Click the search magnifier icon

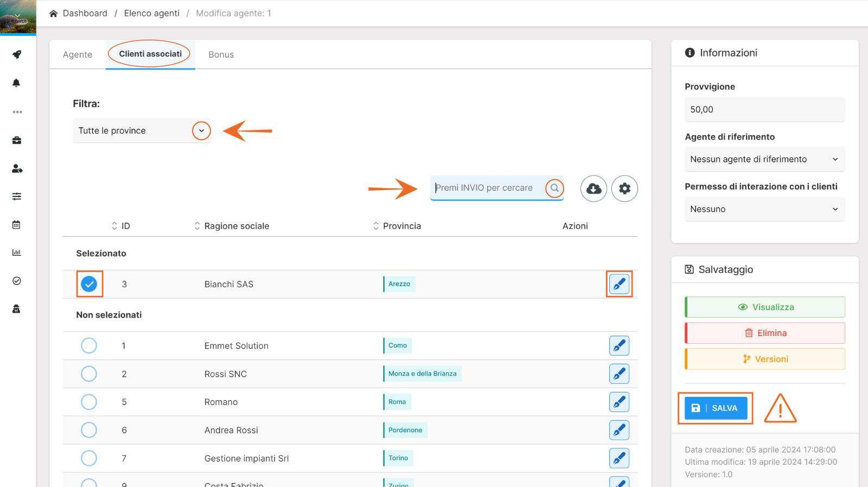pos(554,188)
